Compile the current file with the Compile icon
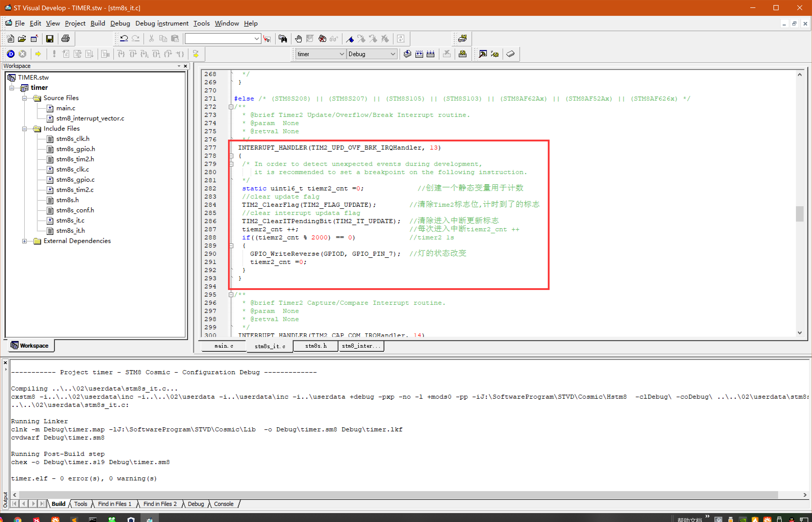 tap(407, 54)
